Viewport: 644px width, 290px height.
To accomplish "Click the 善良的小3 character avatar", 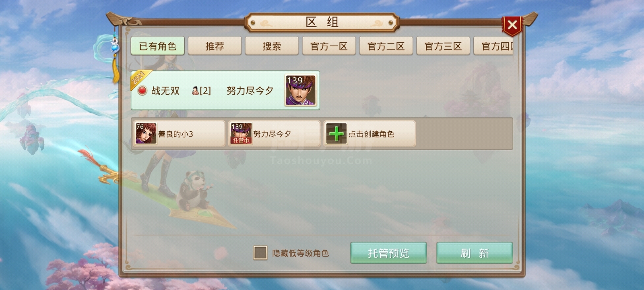I will pyautogui.click(x=146, y=134).
